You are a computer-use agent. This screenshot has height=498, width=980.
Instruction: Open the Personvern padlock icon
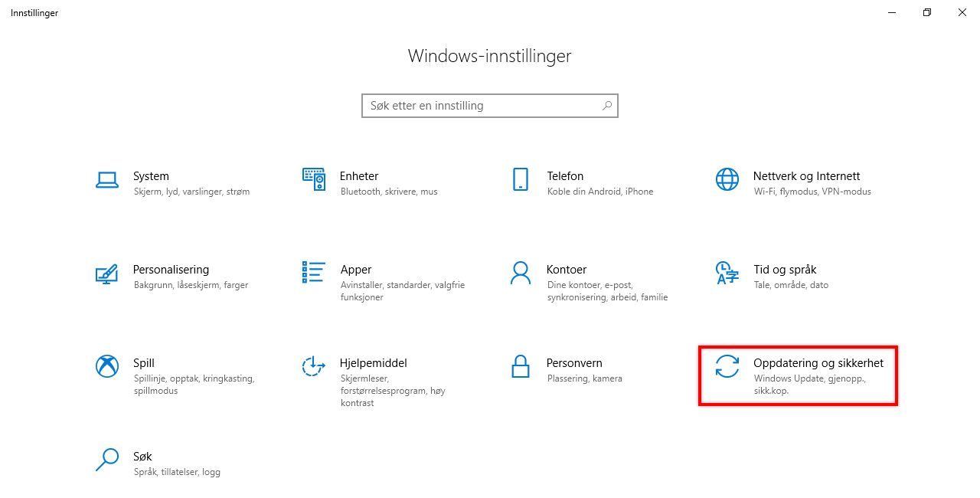521,366
